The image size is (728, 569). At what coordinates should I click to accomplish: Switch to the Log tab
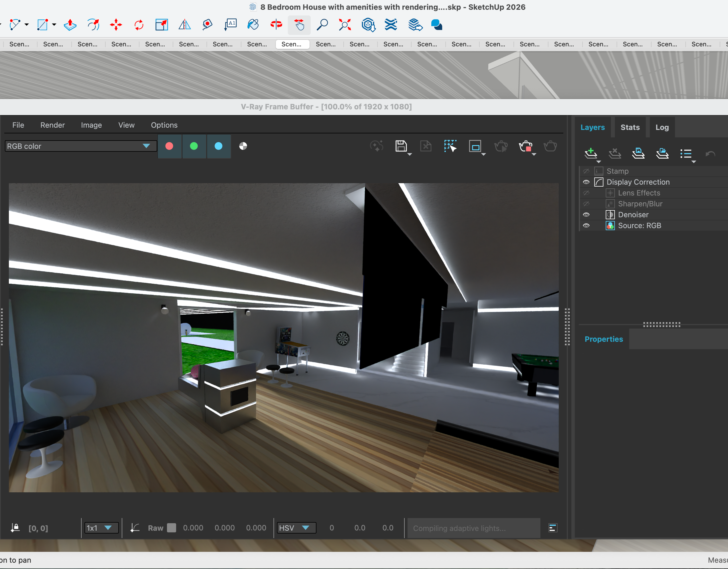[662, 127]
